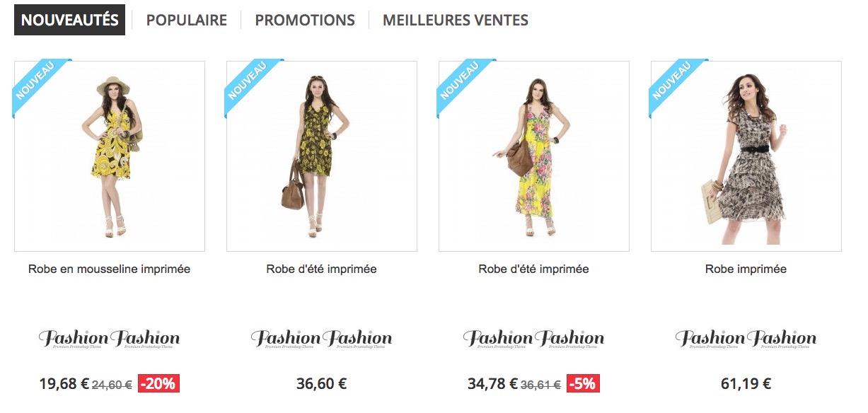Switch to the Populaire tab

click(187, 21)
